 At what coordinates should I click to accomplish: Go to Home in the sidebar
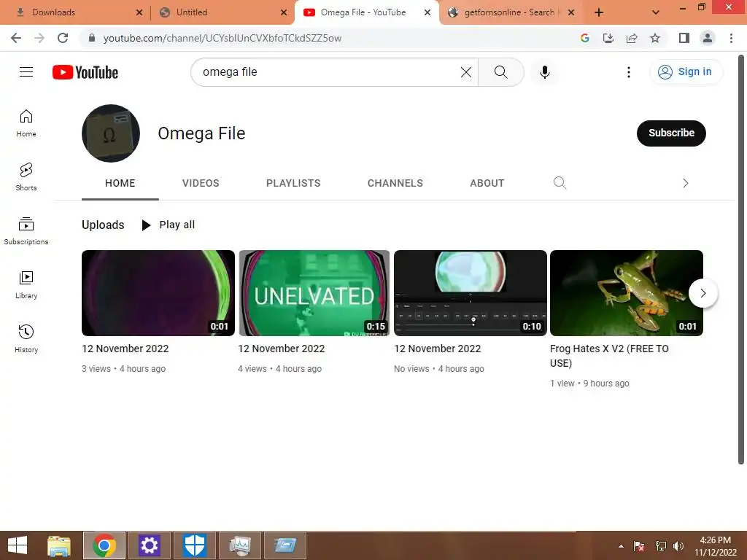click(x=26, y=123)
